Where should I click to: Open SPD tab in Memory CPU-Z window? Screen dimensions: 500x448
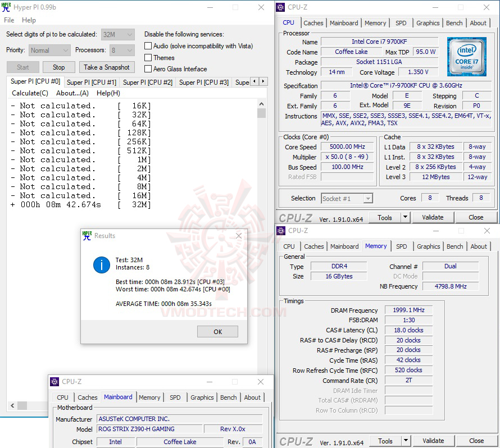click(401, 246)
